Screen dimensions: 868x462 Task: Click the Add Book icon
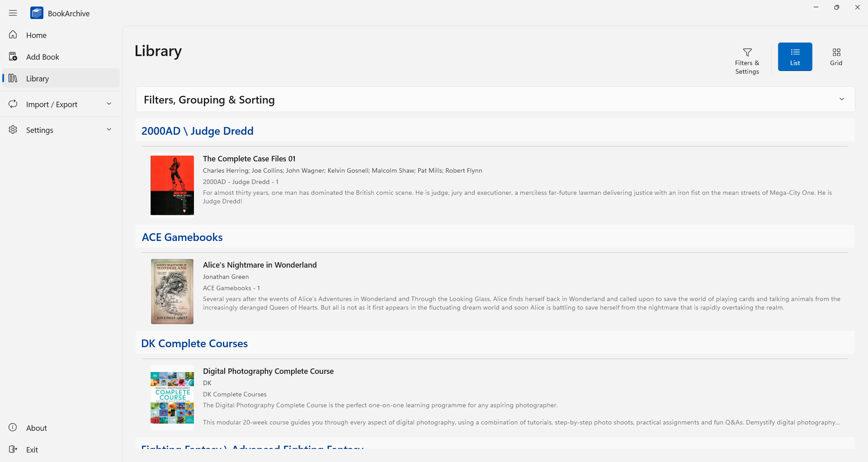click(13, 57)
